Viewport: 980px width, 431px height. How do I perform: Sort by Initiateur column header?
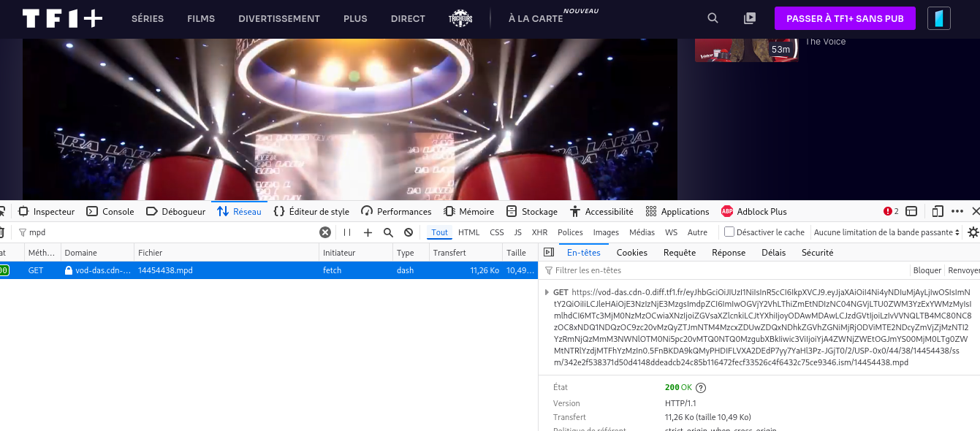(x=355, y=253)
